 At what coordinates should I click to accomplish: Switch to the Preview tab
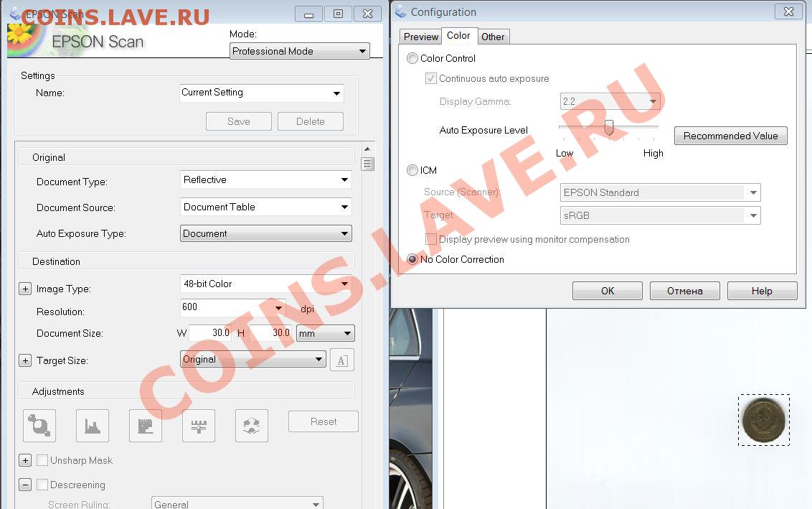click(x=420, y=37)
